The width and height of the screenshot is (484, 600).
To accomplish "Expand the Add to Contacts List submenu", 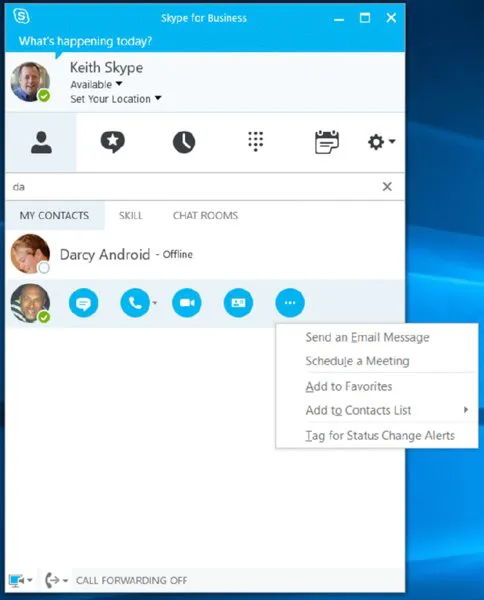I will pos(377,410).
